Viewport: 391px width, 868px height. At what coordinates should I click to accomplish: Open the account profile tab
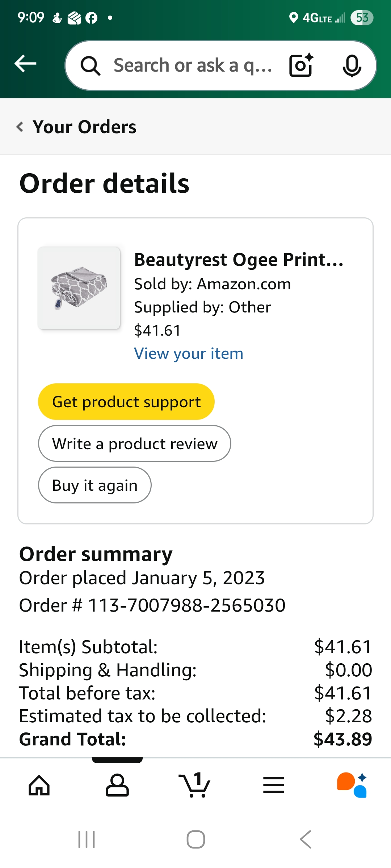(117, 786)
